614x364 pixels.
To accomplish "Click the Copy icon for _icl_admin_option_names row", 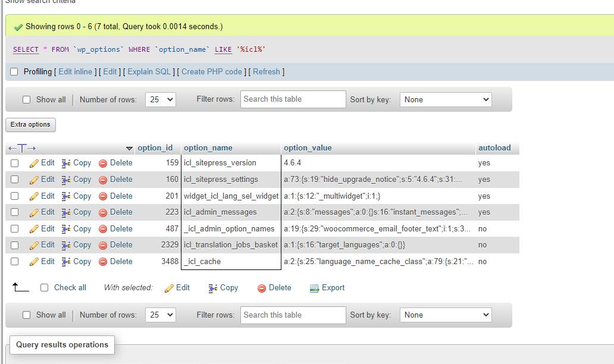I will [x=66, y=229].
